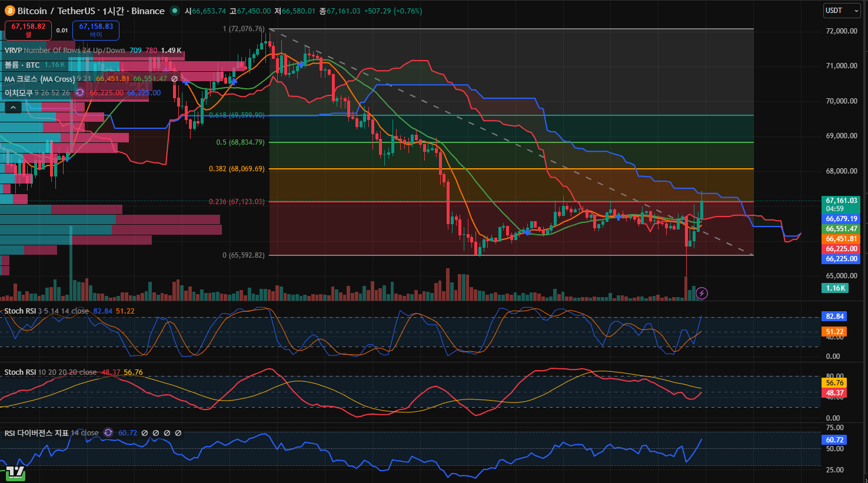Collapse the indicator legend with chevron

tap(13, 107)
